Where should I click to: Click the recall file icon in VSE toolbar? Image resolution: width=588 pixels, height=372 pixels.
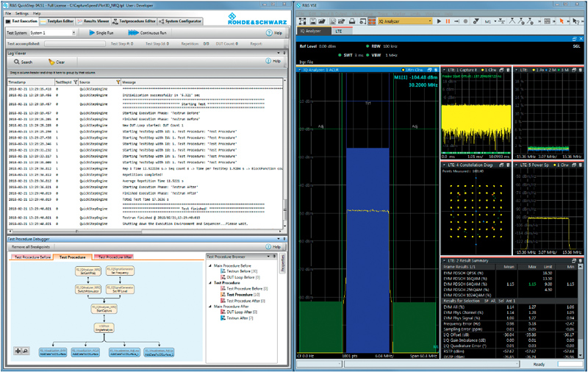pyautogui.click(x=343, y=21)
